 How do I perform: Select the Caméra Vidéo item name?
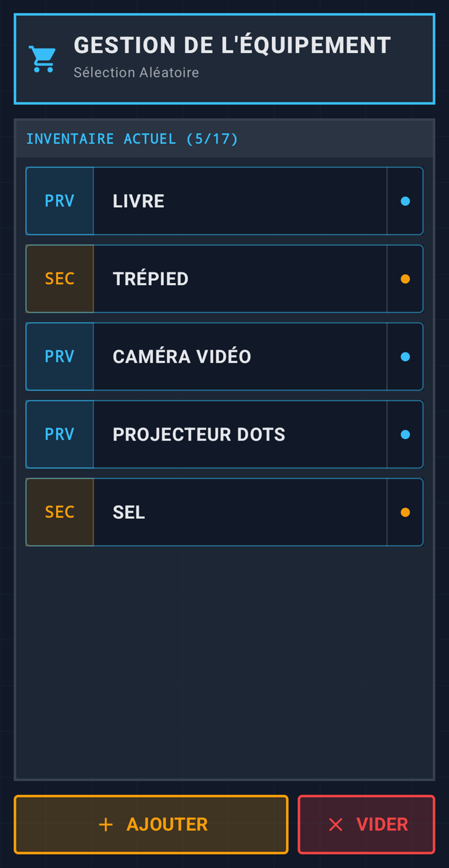[182, 357]
